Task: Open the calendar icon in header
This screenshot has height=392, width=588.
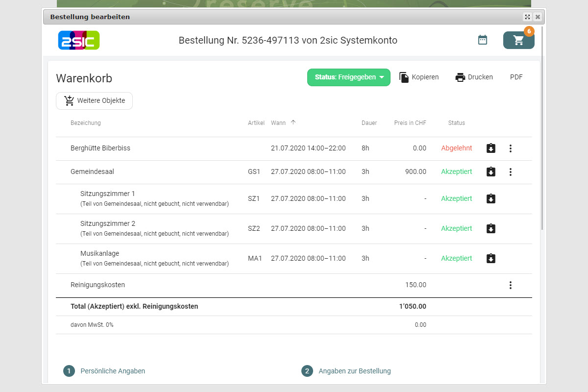Action: 483,40
